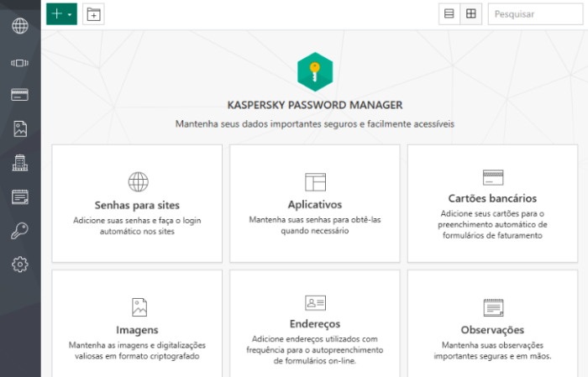Open the Endereços heading
The height and width of the screenshot is (377, 588).
click(x=315, y=324)
